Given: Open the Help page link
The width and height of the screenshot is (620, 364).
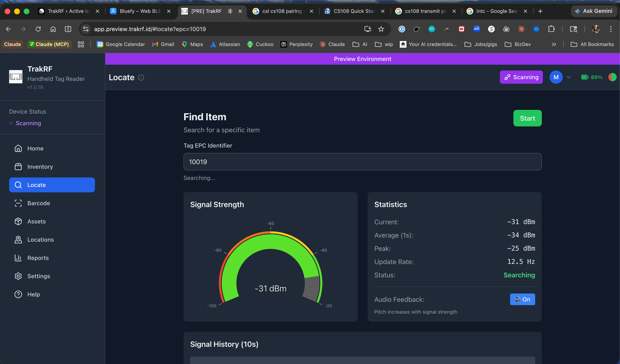Looking at the screenshot, I should [x=33, y=294].
